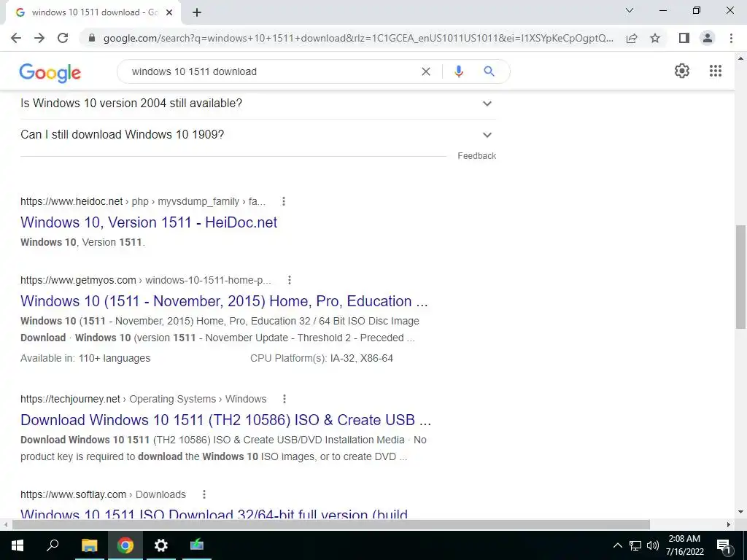The image size is (747, 560).
Task: Open options for techjourney.net result
Action: click(x=285, y=399)
